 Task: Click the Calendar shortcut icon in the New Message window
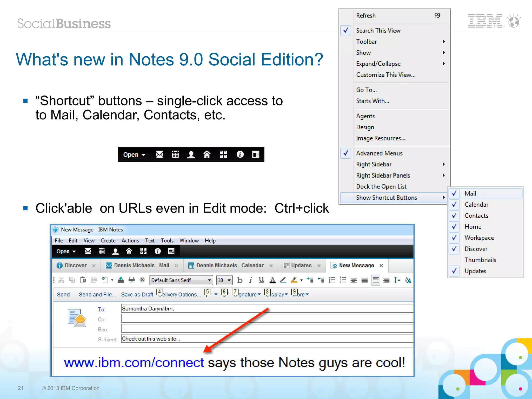102,251
